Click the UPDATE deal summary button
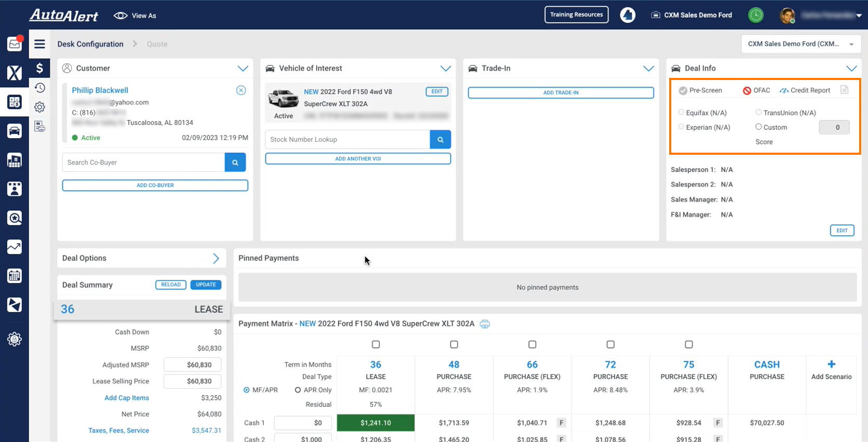The image size is (868, 442). [206, 285]
